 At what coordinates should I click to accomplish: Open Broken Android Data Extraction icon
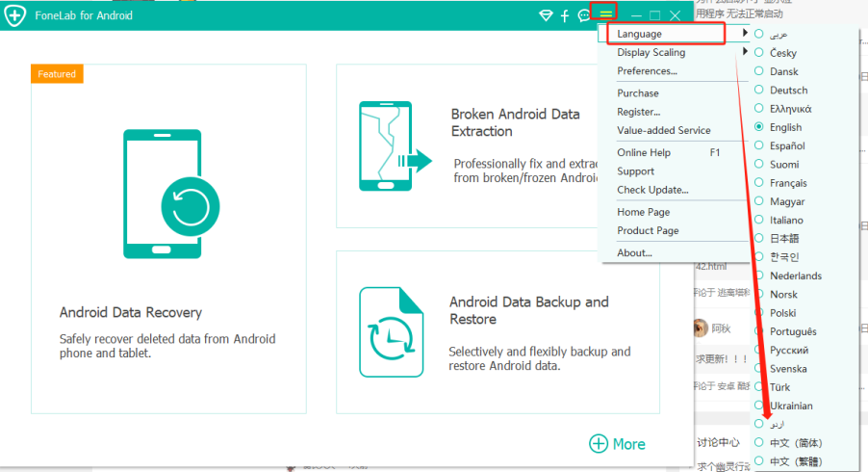pyautogui.click(x=396, y=146)
